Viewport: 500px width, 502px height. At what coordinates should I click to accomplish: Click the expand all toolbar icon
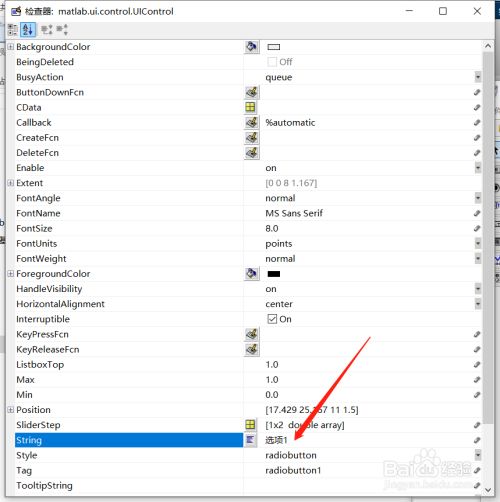click(47, 30)
